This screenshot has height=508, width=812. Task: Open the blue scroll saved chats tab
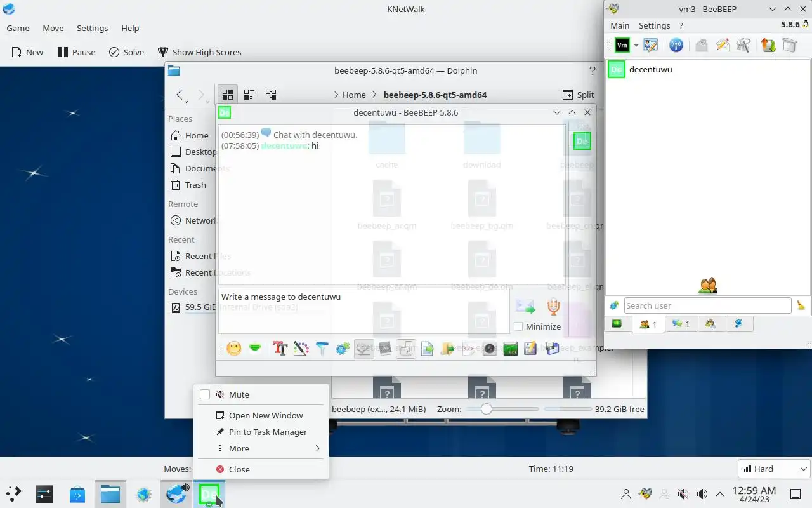[x=738, y=324]
